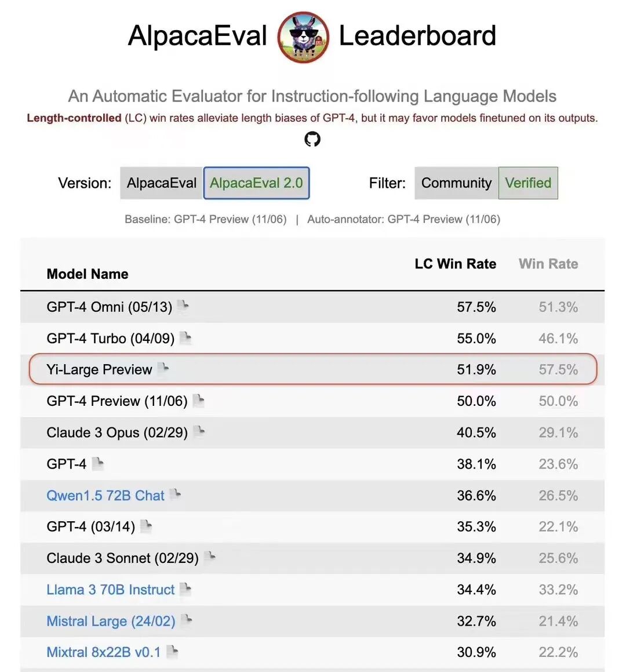The image size is (626, 672).
Task: Open the Qwen1.5 72B Chat link
Action: click(105, 496)
